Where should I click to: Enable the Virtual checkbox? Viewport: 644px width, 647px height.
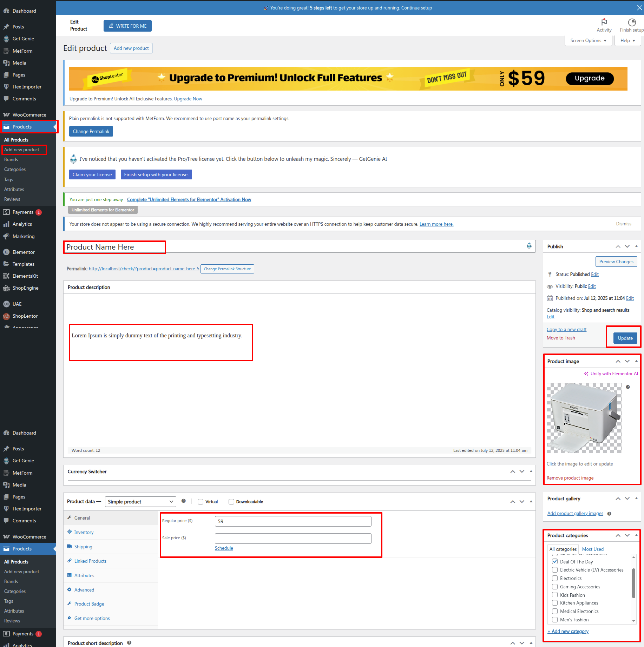coord(201,502)
